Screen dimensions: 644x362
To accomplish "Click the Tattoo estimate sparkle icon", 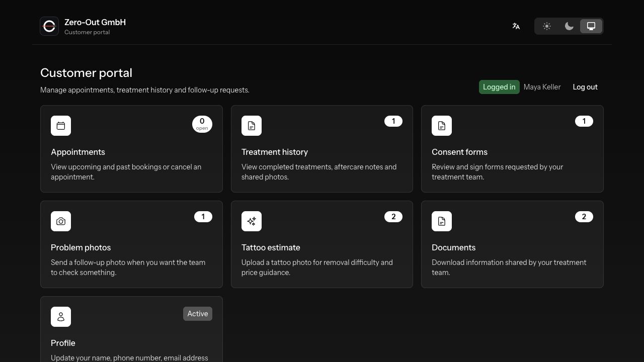I will click(252, 221).
